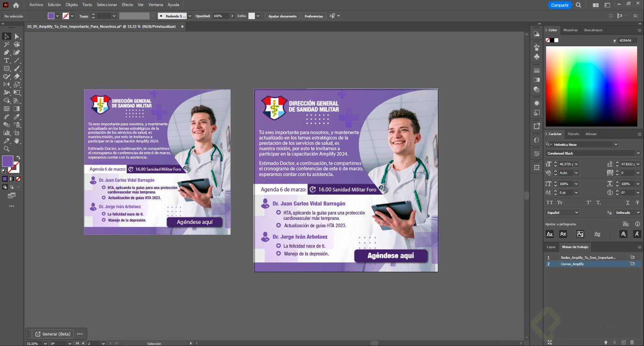Open the font size dropdown

(576, 164)
